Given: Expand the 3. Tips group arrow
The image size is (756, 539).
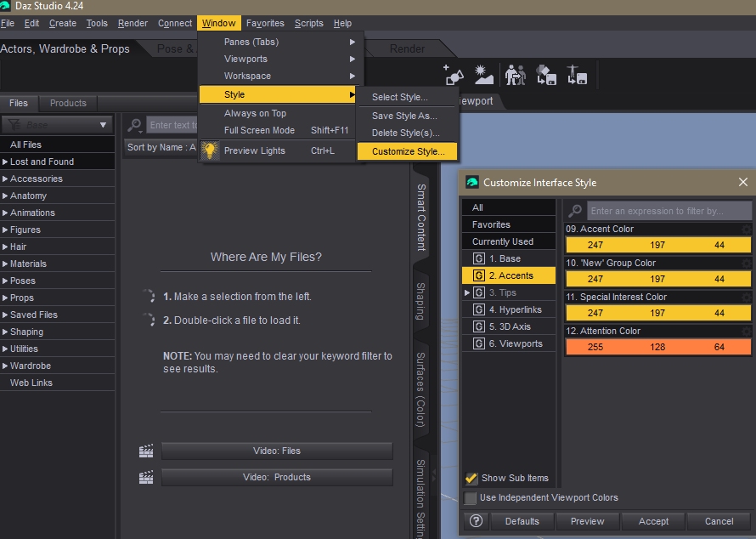Looking at the screenshot, I should pyautogui.click(x=466, y=292).
